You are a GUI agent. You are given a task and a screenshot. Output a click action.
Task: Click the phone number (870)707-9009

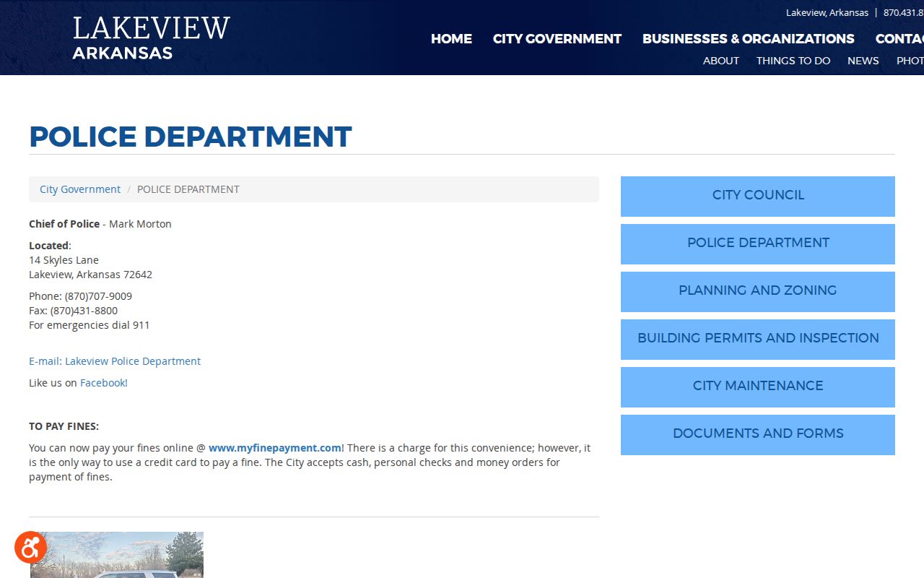click(98, 296)
